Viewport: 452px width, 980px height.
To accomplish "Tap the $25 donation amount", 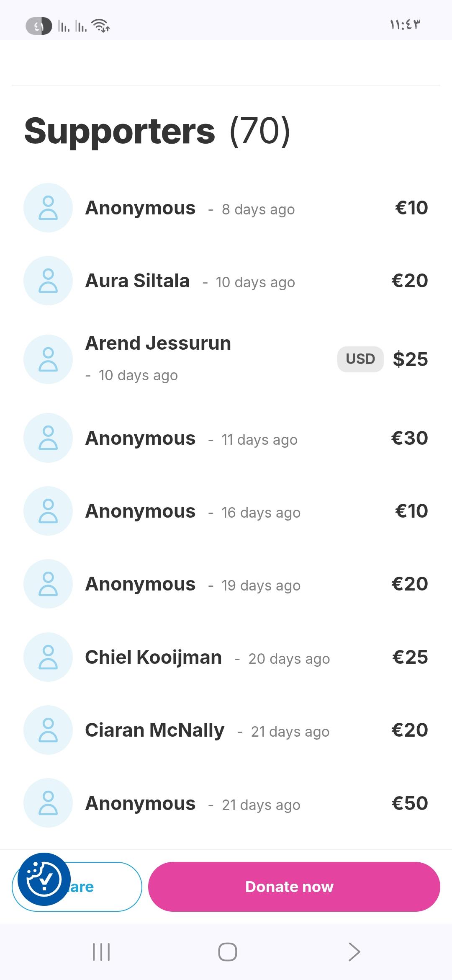I will 411,359.
